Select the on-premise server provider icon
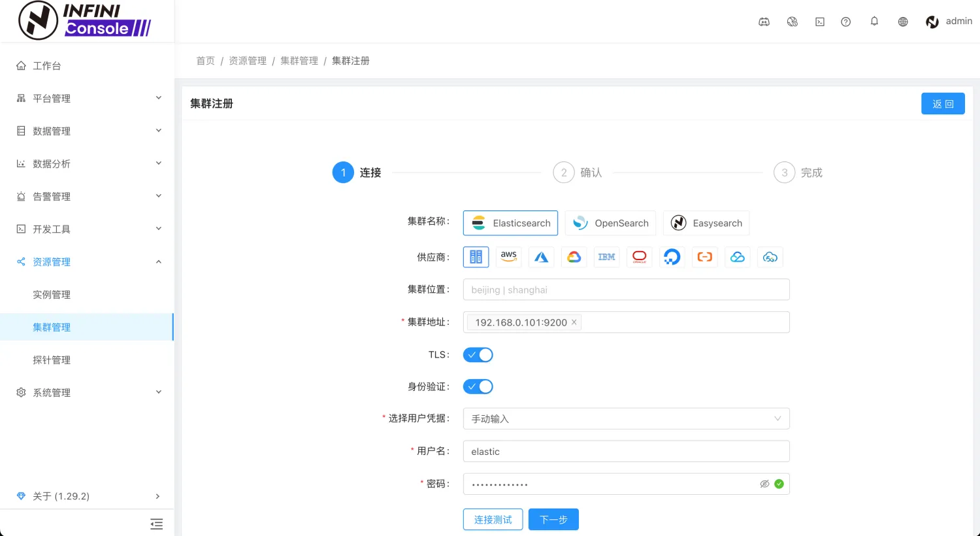980x536 pixels. pyautogui.click(x=476, y=257)
